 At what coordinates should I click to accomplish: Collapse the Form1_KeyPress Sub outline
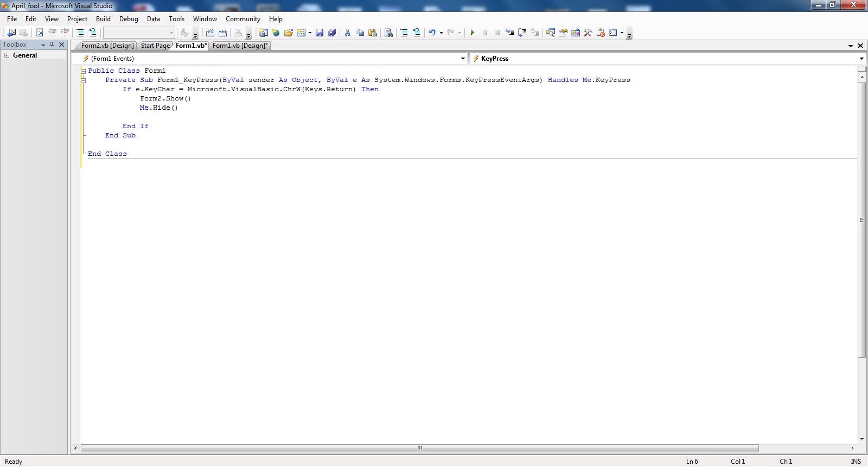point(84,80)
